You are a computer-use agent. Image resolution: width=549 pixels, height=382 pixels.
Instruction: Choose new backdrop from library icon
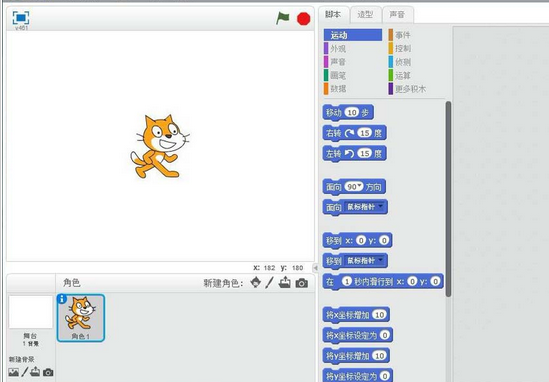(13, 372)
